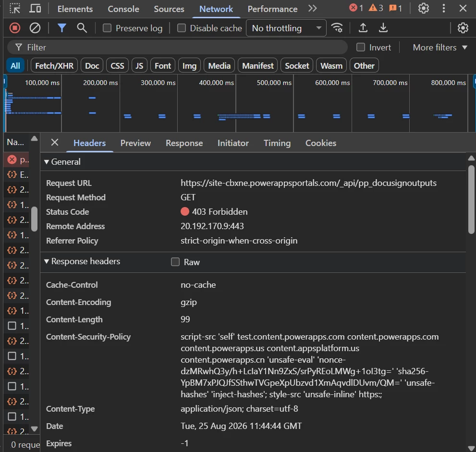Stop recording network log

point(14,28)
